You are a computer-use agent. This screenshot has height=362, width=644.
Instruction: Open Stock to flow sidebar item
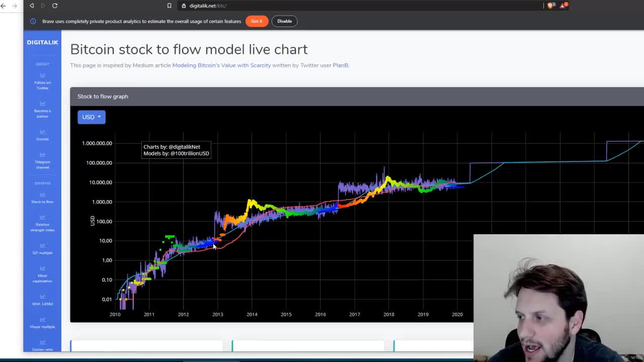pyautogui.click(x=42, y=198)
